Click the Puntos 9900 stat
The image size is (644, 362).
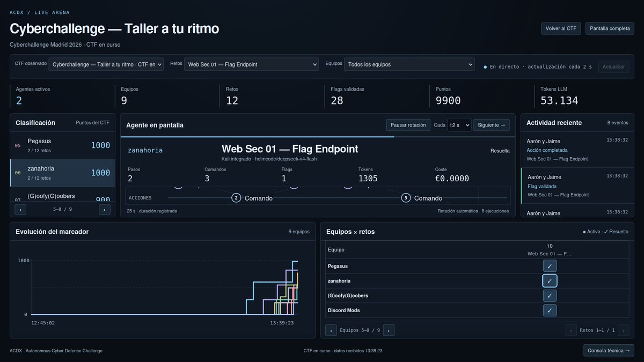pos(482,95)
